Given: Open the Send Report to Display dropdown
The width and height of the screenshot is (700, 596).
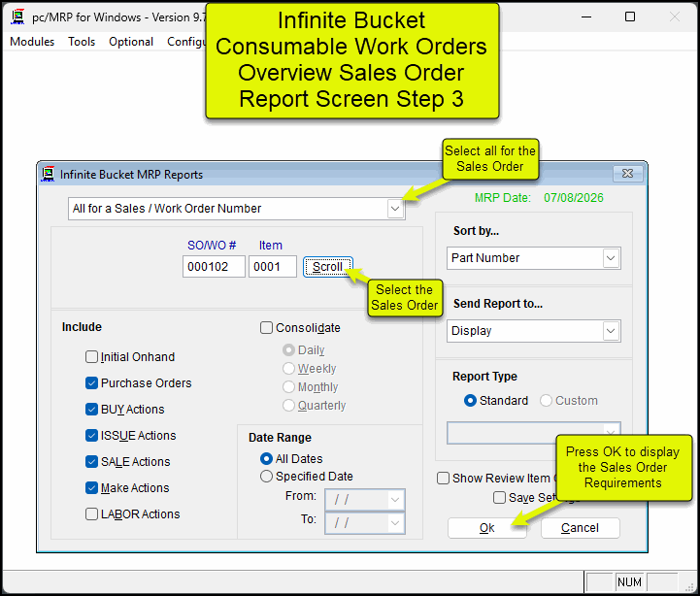Looking at the screenshot, I should [x=611, y=331].
